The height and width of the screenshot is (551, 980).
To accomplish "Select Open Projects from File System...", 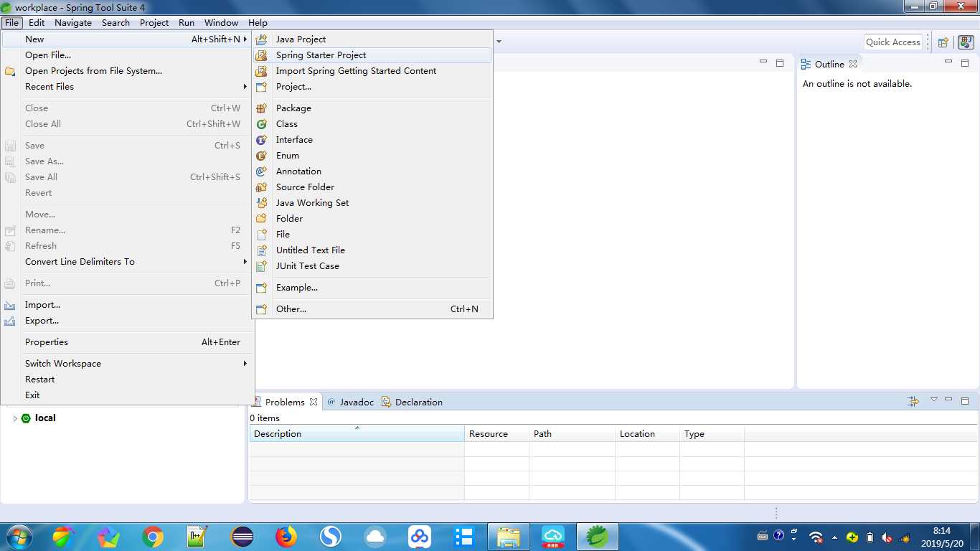I will pos(126,71).
